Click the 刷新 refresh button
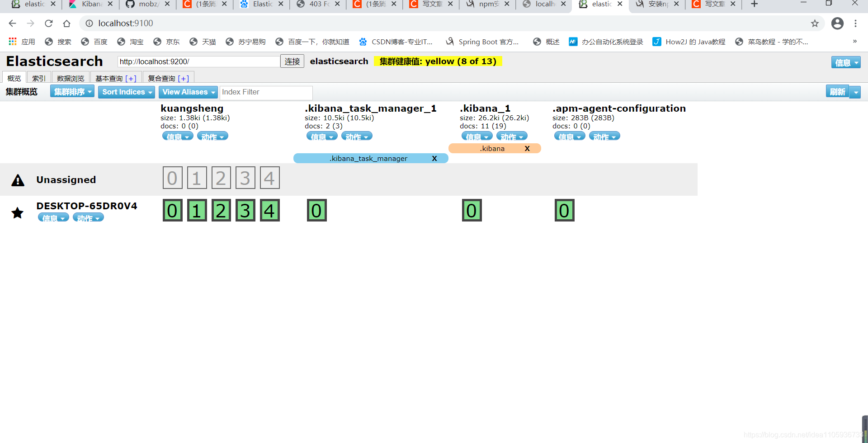This screenshot has width=868, height=443. [x=837, y=92]
